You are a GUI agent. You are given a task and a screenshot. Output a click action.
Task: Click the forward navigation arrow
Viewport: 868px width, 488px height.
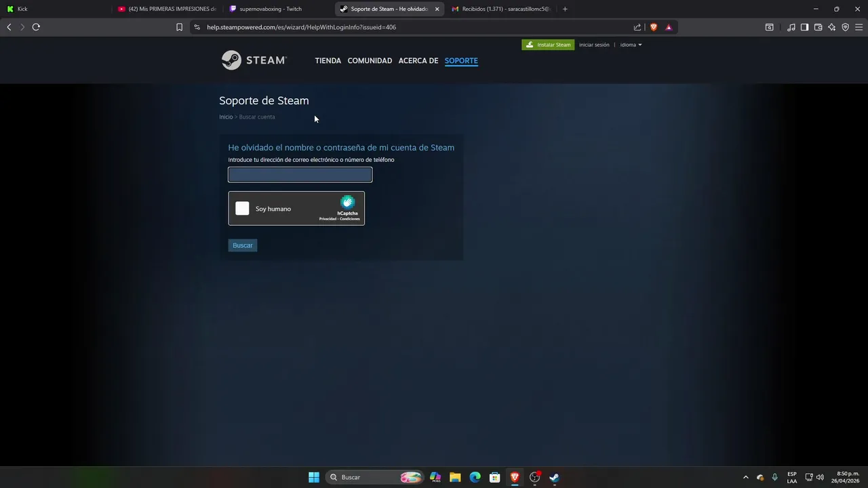point(22,27)
